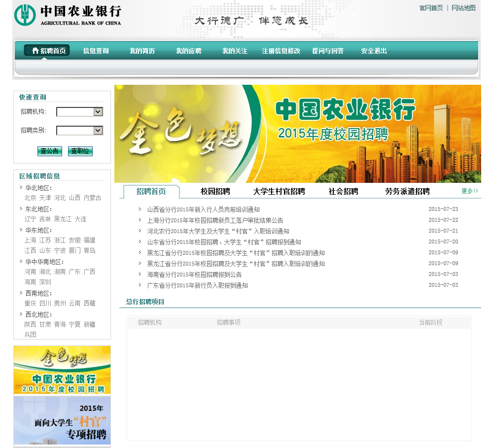Click the 当前阶段 column header

[430, 322]
